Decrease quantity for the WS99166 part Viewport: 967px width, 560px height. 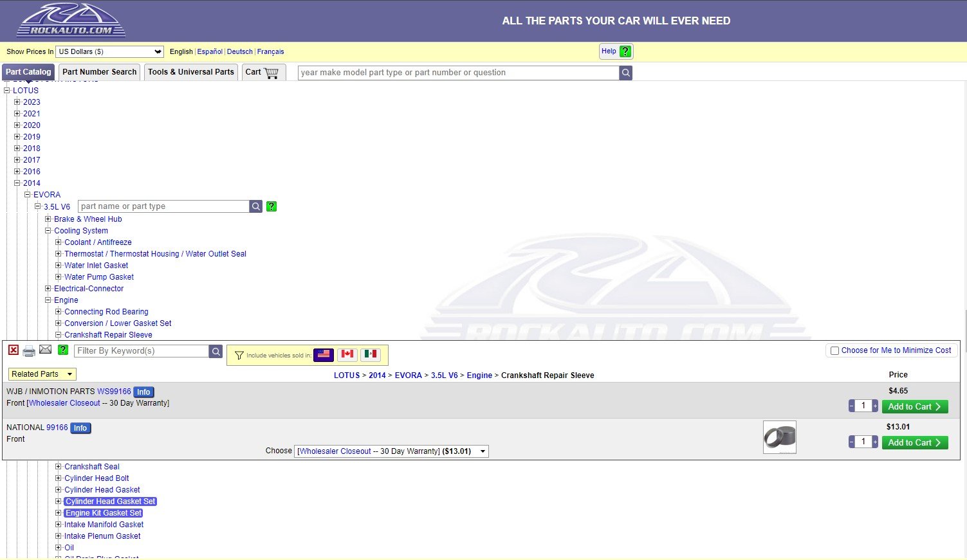[x=852, y=406]
